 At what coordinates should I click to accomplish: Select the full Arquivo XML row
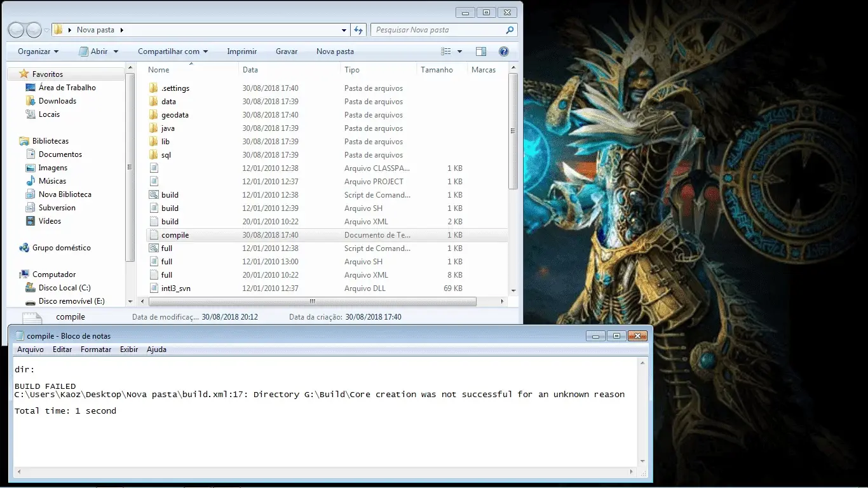[x=327, y=275]
